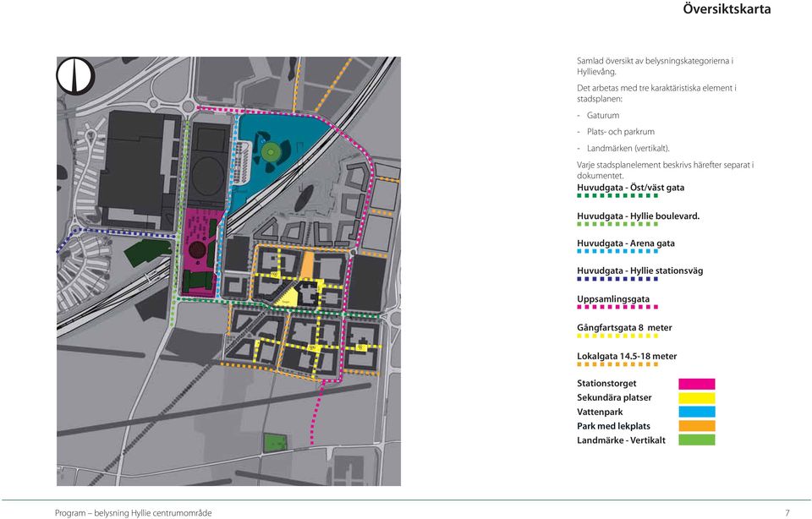
Task: Click the 'Det arbetas med tre karaktäristiska element' paragraph
Action: click(656, 93)
